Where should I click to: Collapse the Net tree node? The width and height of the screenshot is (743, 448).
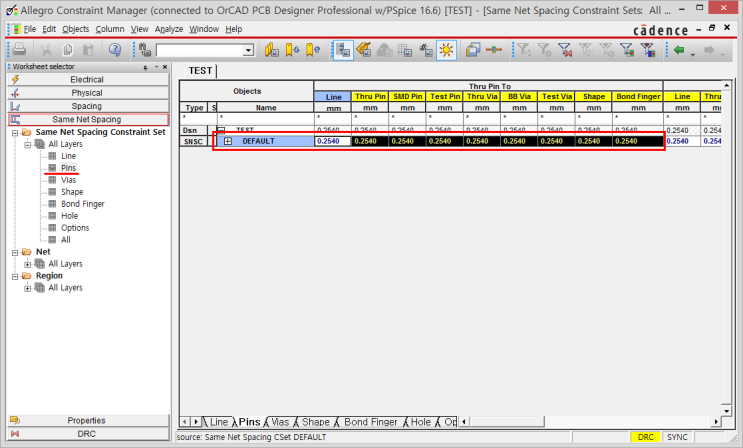[15, 253]
